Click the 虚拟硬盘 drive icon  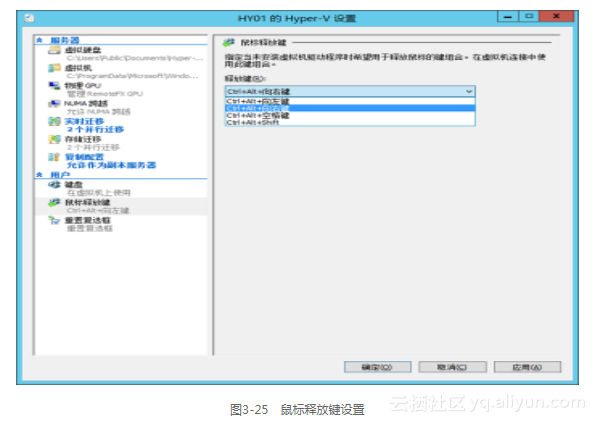[x=54, y=50]
